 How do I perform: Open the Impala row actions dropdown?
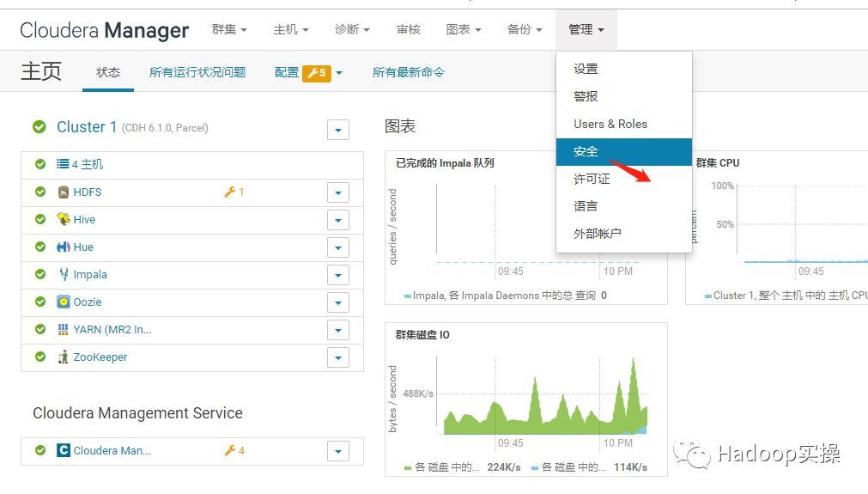click(338, 275)
